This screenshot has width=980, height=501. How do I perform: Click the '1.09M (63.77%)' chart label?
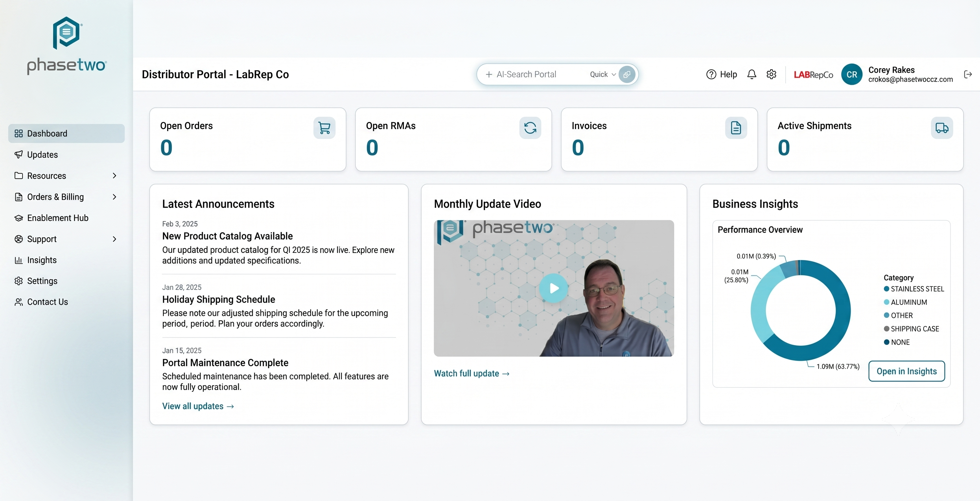[838, 366]
